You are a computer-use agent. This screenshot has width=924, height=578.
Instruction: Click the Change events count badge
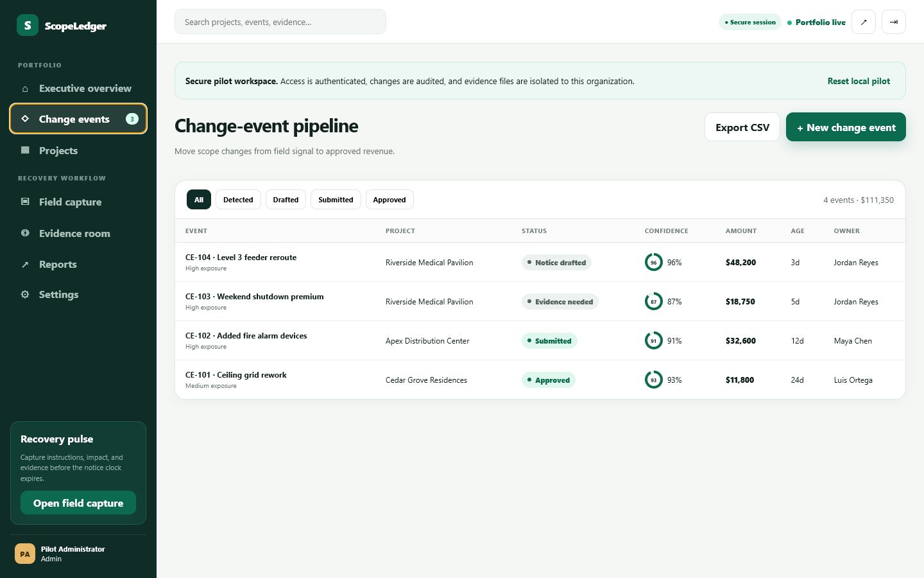132,119
